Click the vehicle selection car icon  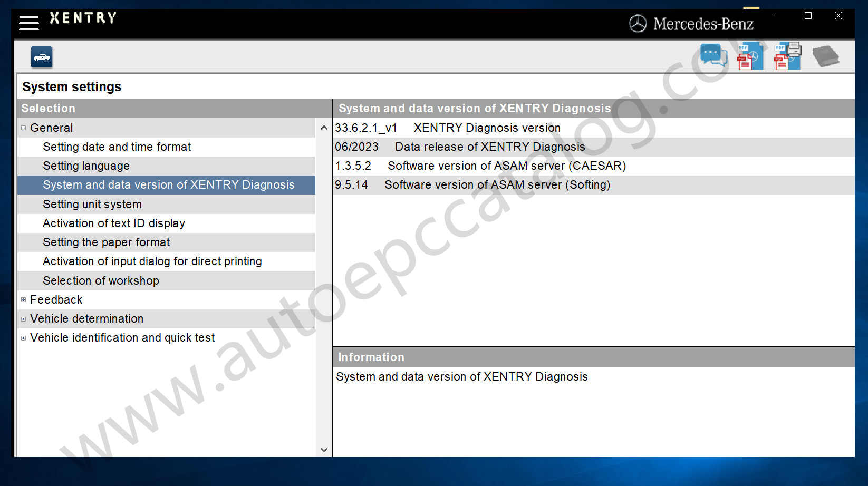pos(42,57)
